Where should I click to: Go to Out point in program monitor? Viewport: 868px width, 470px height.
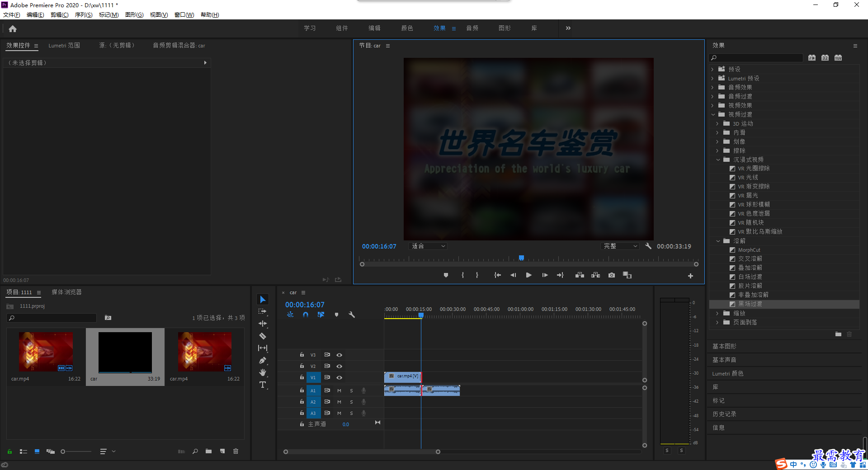pyautogui.click(x=560, y=275)
